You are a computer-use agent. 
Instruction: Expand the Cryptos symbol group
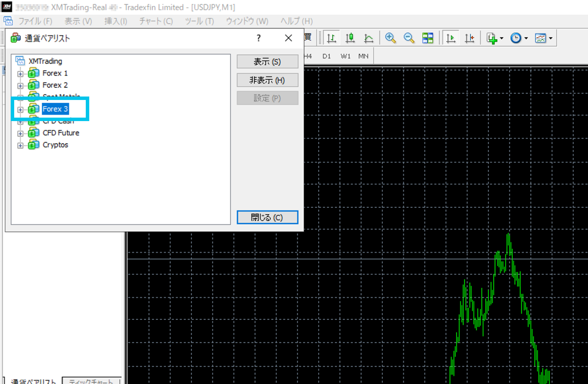[20, 146]
